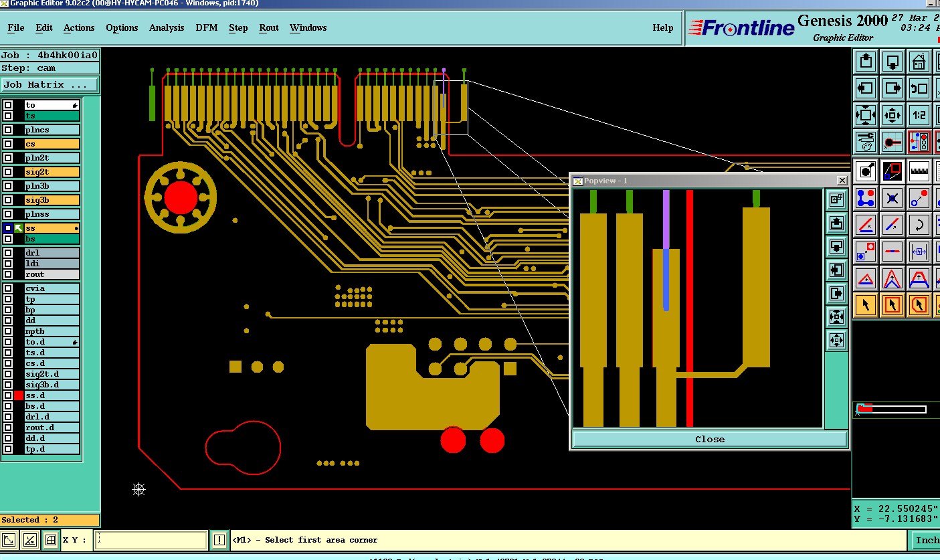Toggle the checkbox for layer to
Screen dimensions: 940x560
8,105
